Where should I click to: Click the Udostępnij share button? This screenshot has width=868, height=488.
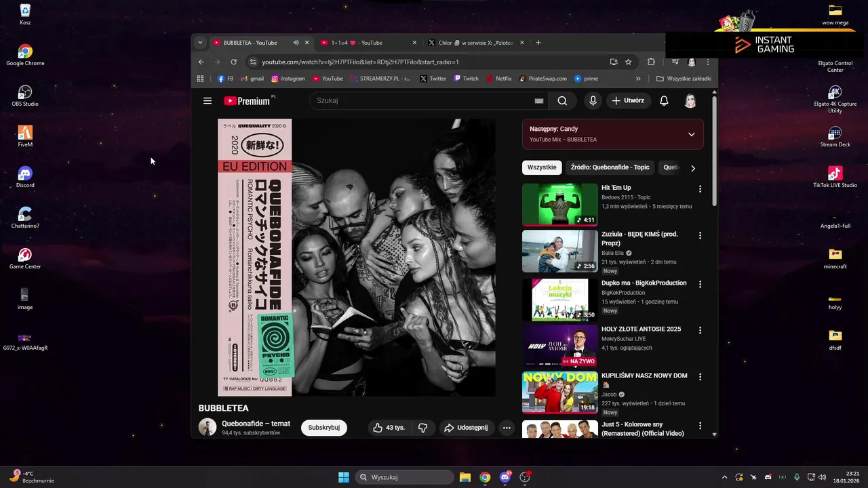click(x=466, y=428)
